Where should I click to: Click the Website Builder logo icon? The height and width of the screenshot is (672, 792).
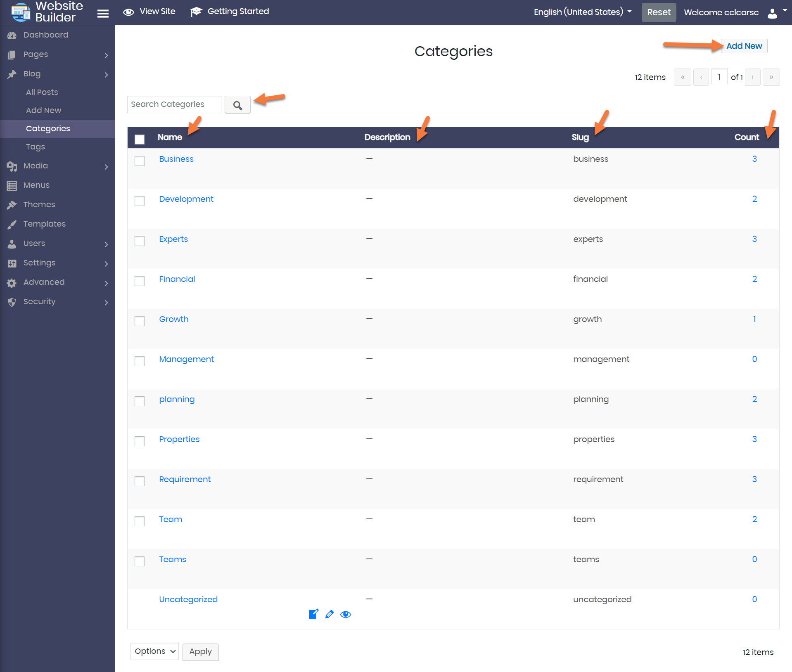click(21, 12)
